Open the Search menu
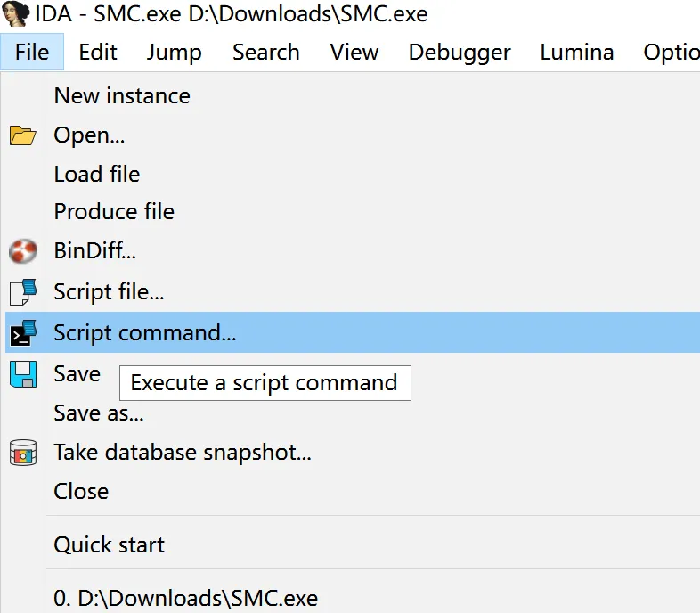 point(266,52)
